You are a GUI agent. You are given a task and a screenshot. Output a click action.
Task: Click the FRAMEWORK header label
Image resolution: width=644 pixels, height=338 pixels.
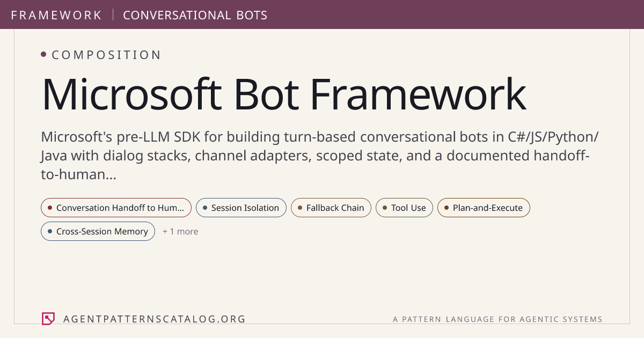click(56, 15)
